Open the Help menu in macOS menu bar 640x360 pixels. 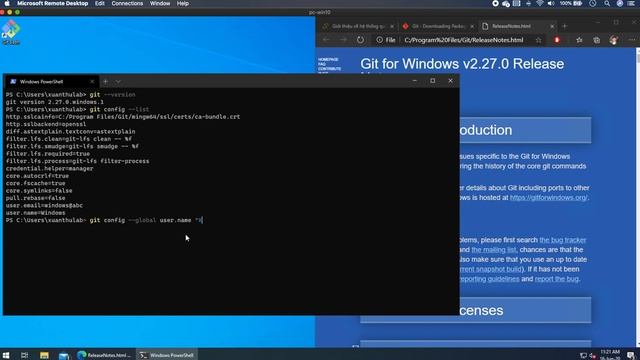[x=183, y=3]
